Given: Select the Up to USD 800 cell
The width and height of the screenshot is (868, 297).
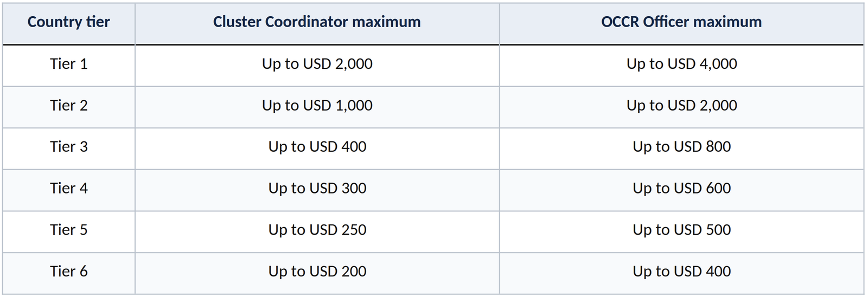Looking at the screenshot, I should 681,147.
